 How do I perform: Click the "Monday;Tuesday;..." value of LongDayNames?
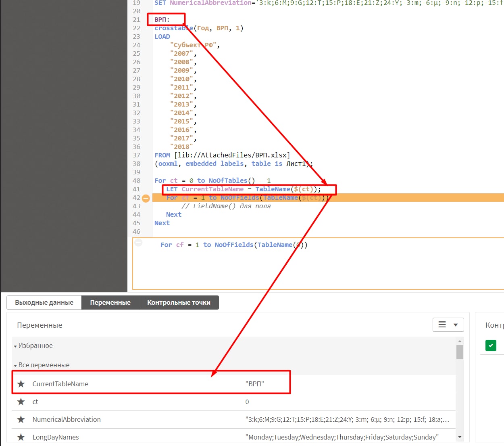[x=342, y=437]
